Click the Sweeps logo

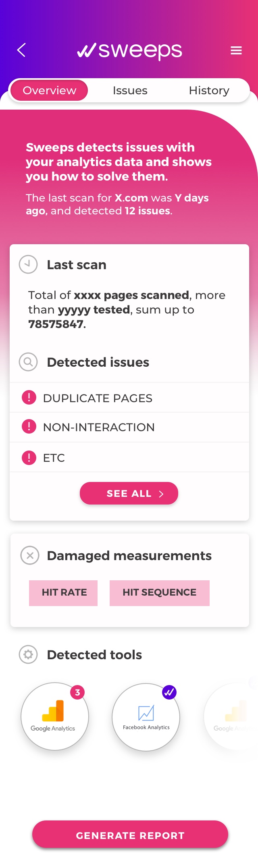coord(129,51)
